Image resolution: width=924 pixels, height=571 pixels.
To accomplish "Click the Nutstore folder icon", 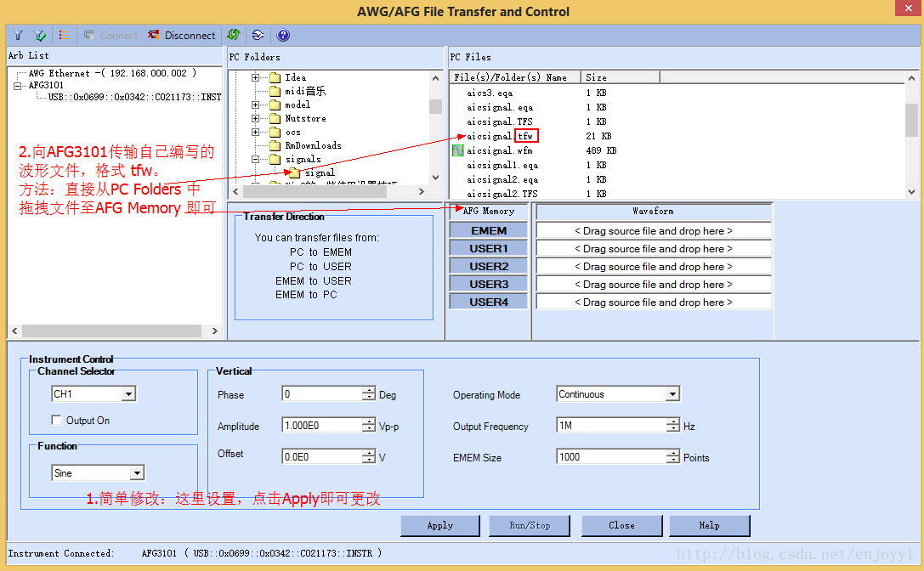I will coord(275,118).
